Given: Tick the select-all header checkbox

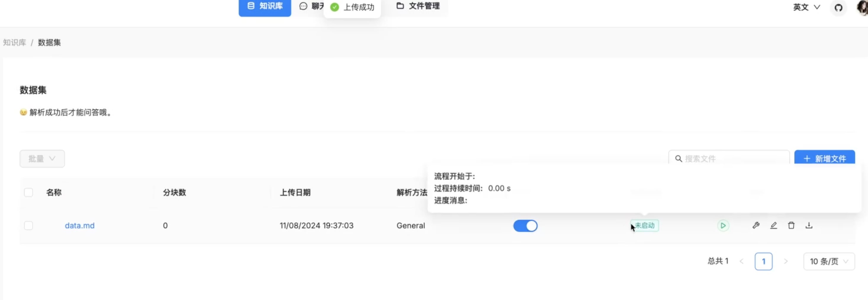Looking at the screenshot, I should [x=29, y=193].
